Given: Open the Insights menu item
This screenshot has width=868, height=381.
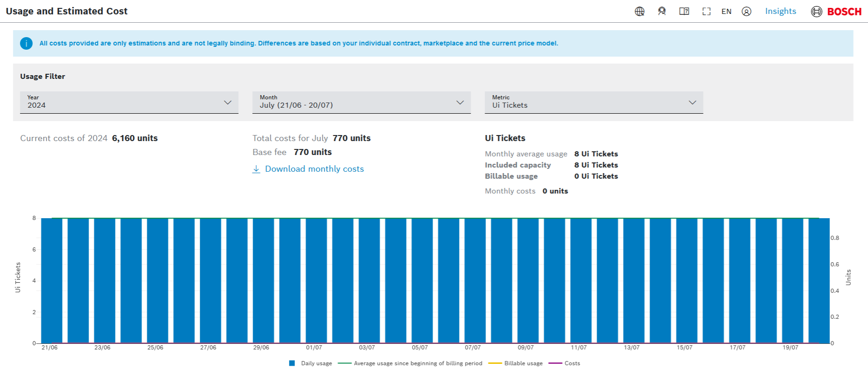Looking at the screenshot, I should (780, 11).
